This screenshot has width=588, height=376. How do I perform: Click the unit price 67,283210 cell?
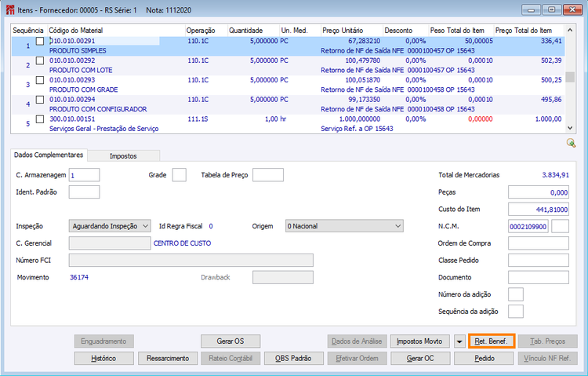coord(364,41)
